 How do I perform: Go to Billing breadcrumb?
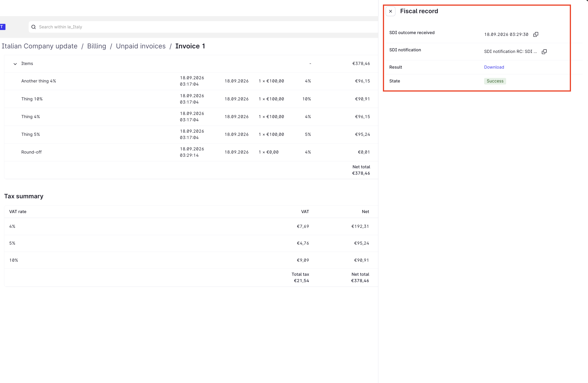click(97, 46)
